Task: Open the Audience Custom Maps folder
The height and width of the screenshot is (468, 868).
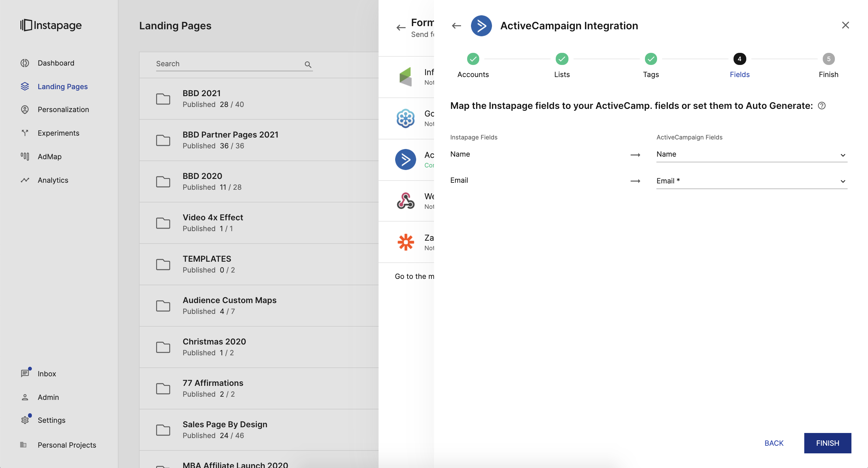Action: (259, 306)
